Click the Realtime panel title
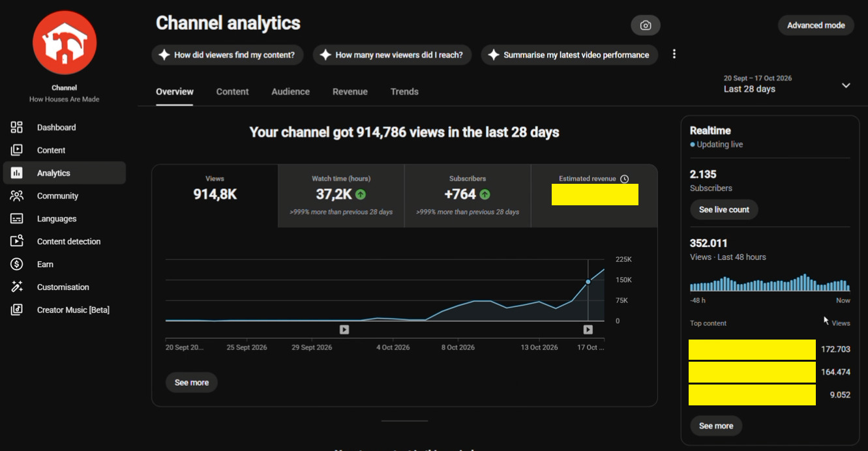The image size is (868, 451). click(x=710, y=130)
